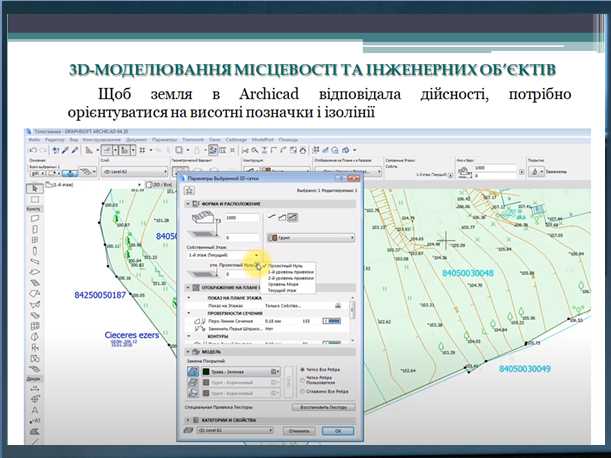Select the Wall tool in toolbox
Screen dimensions: 611x458
pyautogui.click(x=35, y=218)
